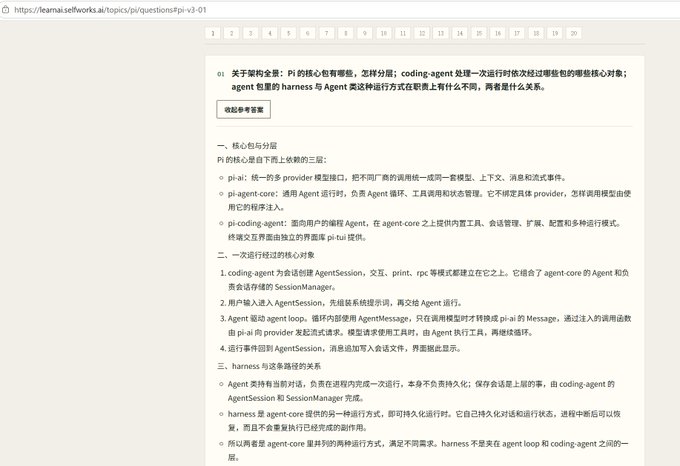Click the lock icon in the address bar
The width and height of the screenshot is (680, 466).
(5, 10)
